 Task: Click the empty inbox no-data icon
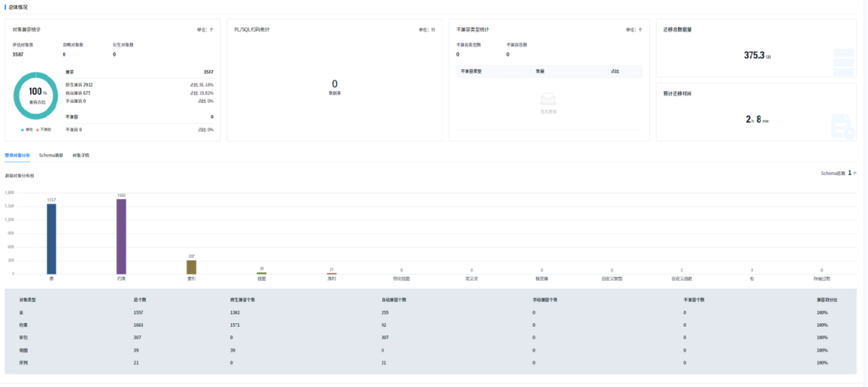pos(548,99)
